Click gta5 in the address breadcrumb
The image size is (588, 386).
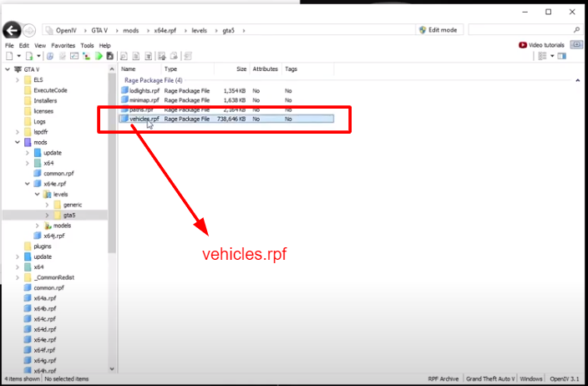[x=228, y=30]
